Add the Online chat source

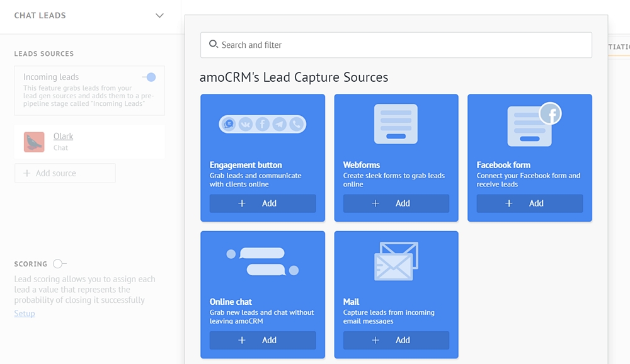click(263, 340)
